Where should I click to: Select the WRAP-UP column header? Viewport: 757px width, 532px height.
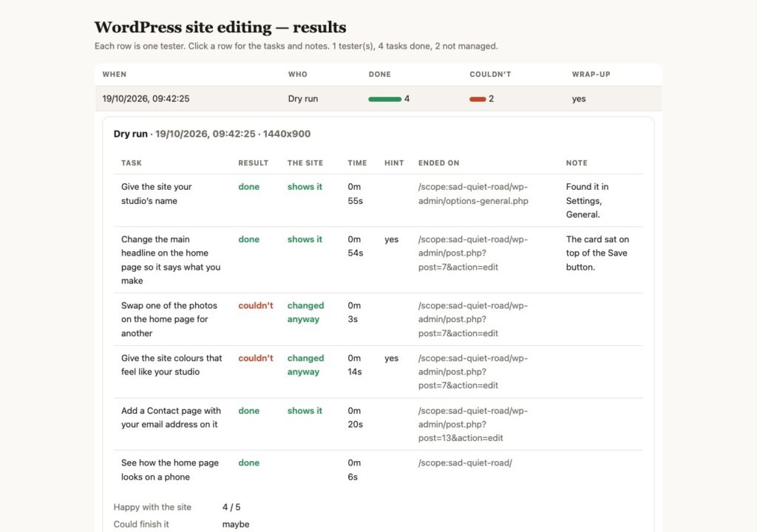tap(591, 75)
